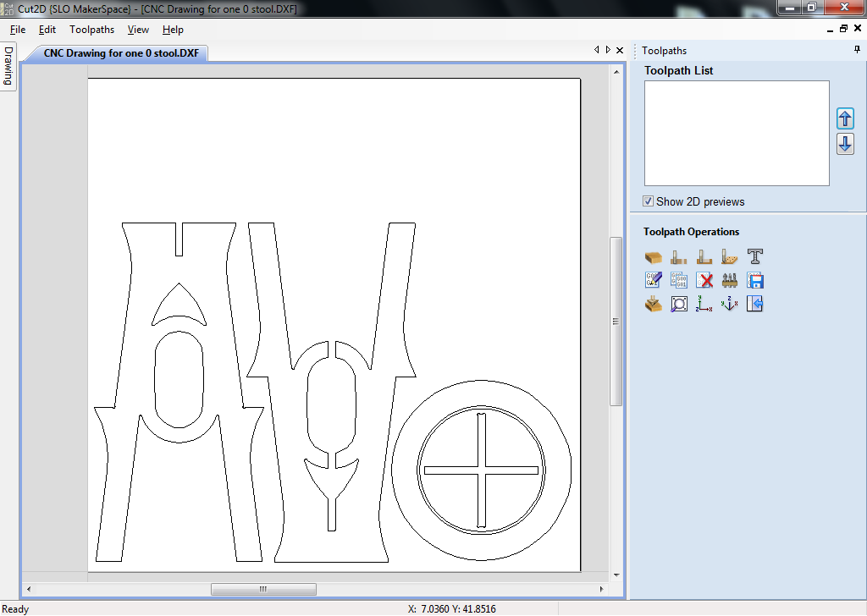Open the Quick Engrave toolpath tool

point(754,256)
